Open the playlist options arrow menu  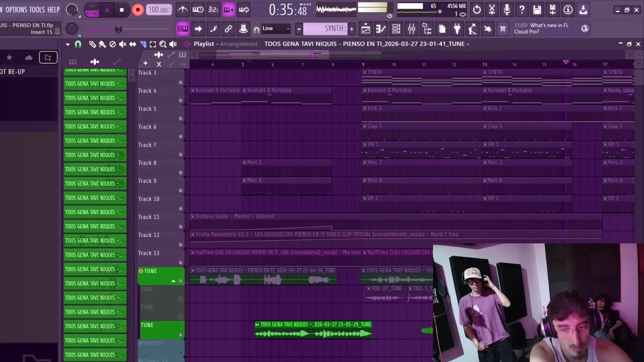point(67,44)
